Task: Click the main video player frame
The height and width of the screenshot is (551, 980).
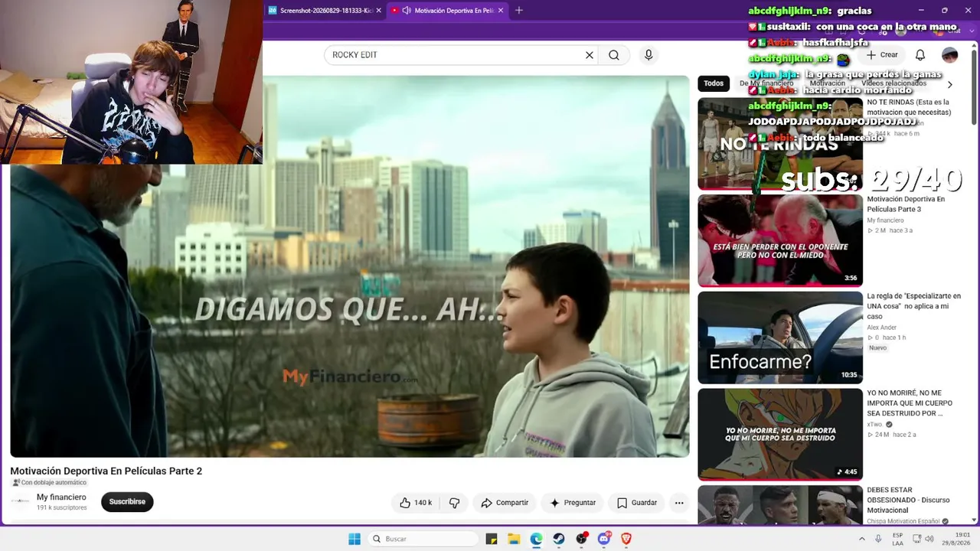Action: [x=350, y=266]
